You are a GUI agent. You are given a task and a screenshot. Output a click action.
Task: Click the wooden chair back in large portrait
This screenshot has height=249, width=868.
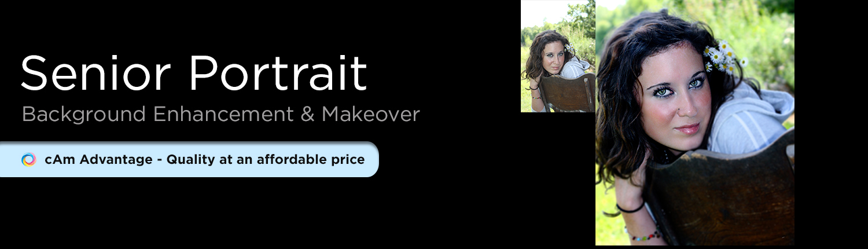click(720, 194)
